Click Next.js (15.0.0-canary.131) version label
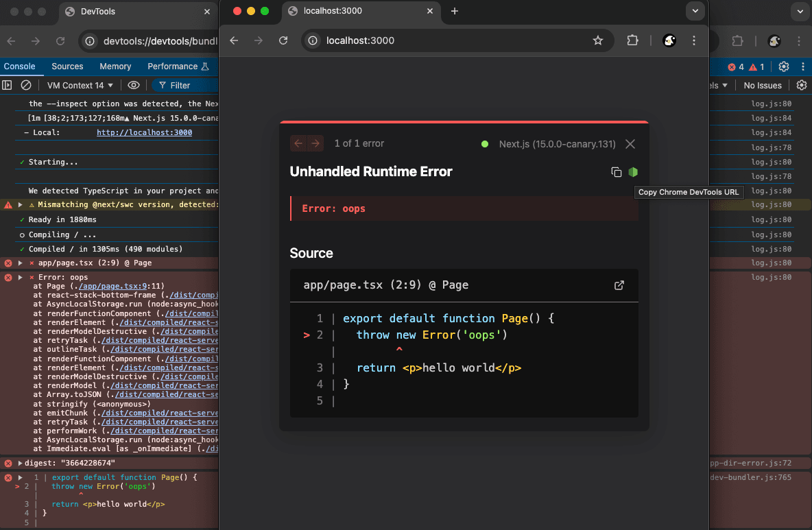The width and height of the screenshot is (812, 530). [x=557, y=144]
